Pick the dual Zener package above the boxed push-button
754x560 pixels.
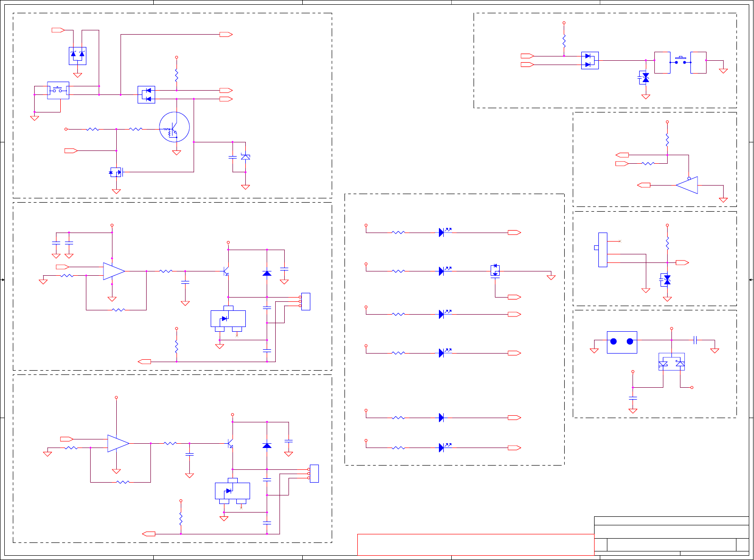[x=77, y=56]
